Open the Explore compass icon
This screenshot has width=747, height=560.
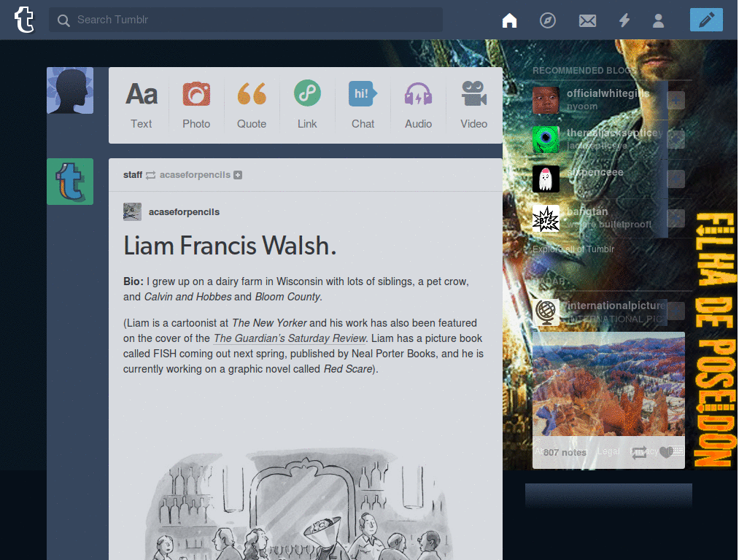tap(547, 20)
